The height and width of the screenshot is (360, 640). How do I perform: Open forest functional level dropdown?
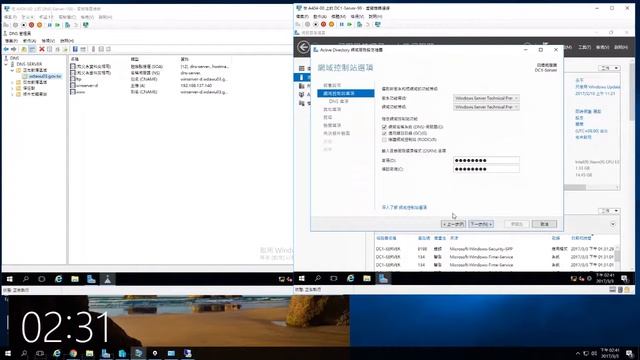point(486,98)
